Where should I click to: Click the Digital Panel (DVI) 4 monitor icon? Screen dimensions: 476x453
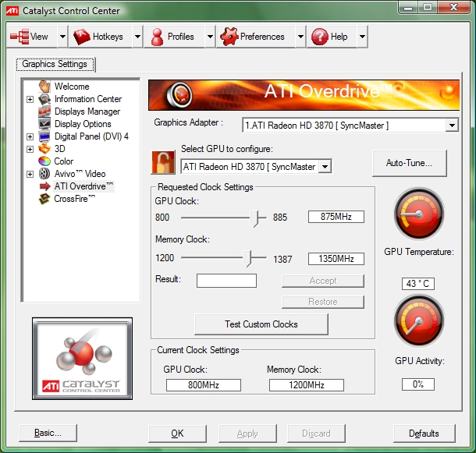coord(44,136)
